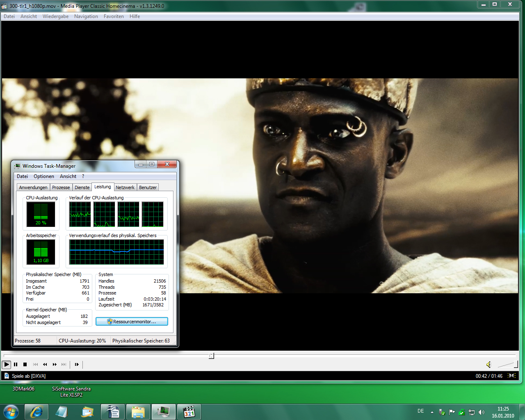Switch to the Anwendungen tab

(33, 187)
